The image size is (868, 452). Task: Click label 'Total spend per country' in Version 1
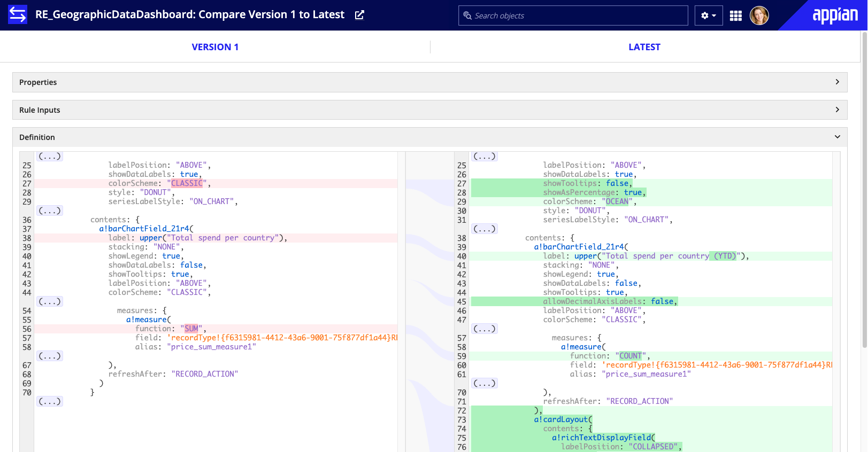pos(216,238)
